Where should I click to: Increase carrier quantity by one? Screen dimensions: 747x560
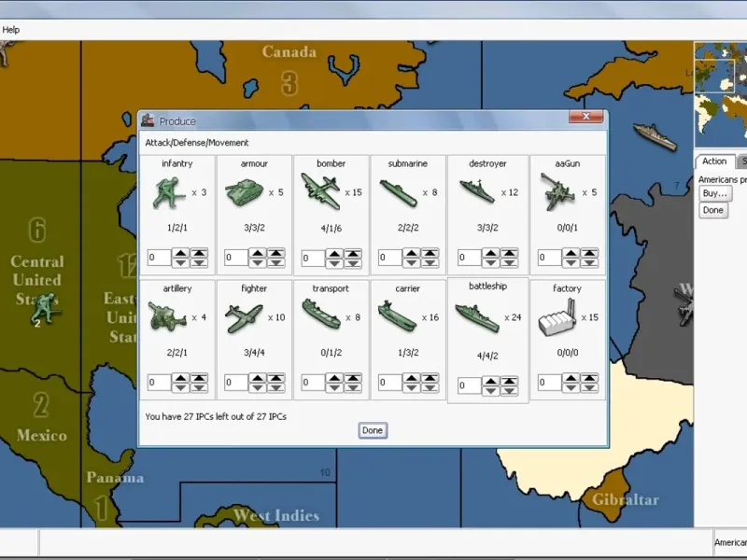pos(412,378)
